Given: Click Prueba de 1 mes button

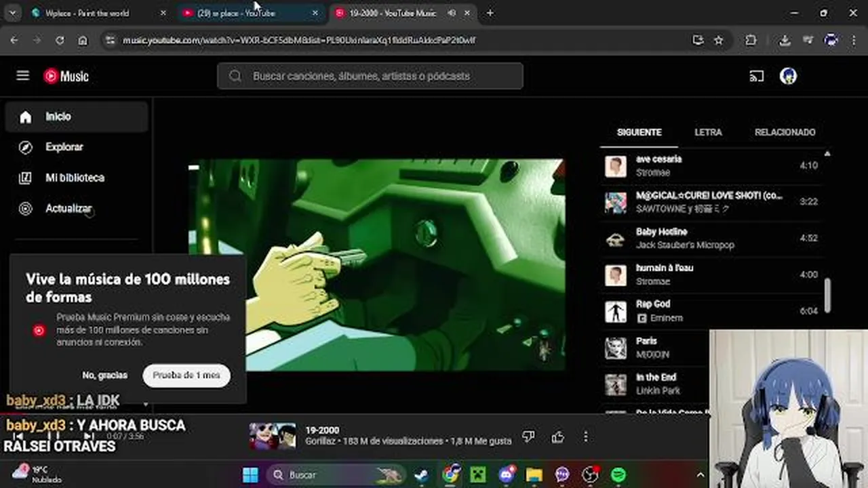Looking at the screenshot, I should 186,375.
